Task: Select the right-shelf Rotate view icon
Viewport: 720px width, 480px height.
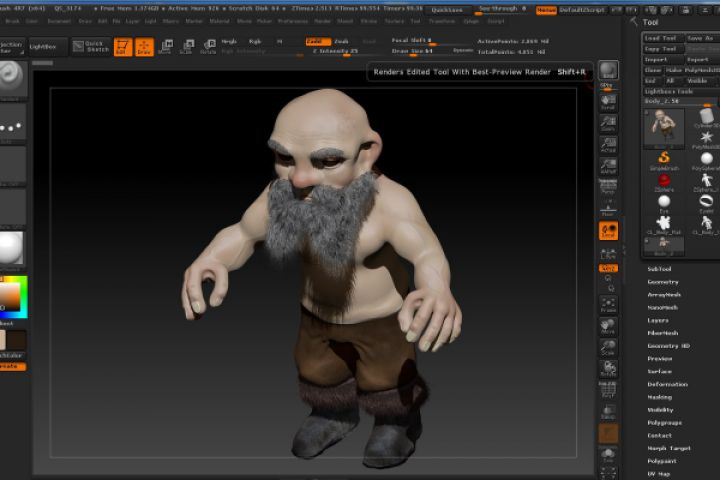Action: coord(608,369)
